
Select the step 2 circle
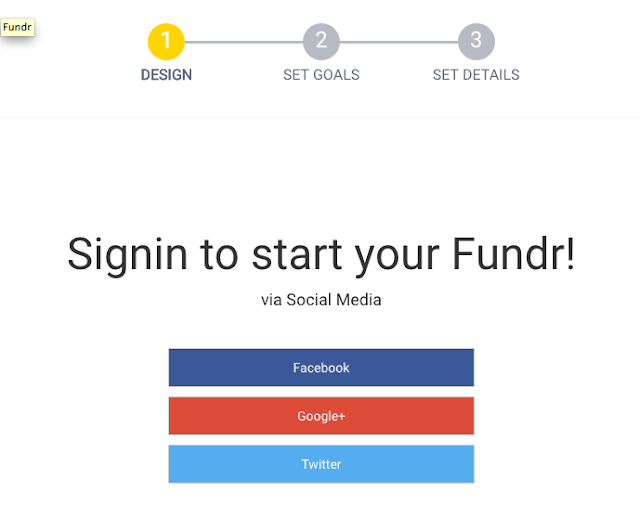click(321, 41)
